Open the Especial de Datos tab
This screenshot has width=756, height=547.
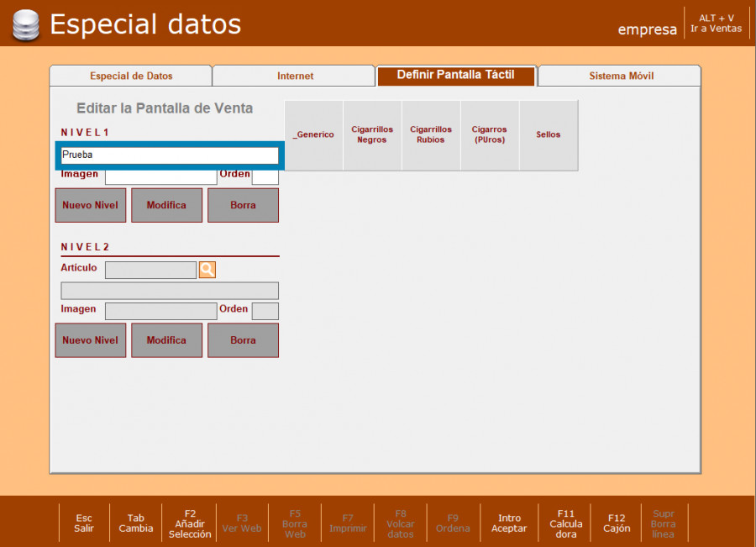click(x=131, y=76)
